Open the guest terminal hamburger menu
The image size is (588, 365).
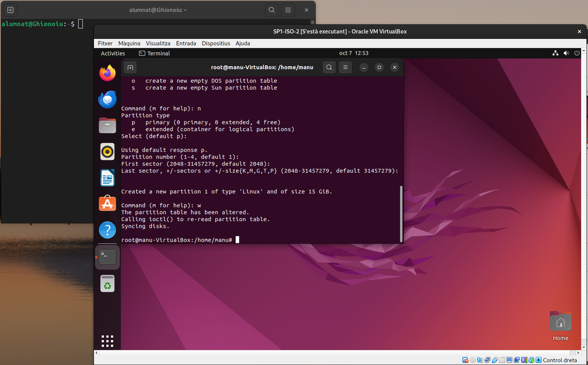point(345,67)
